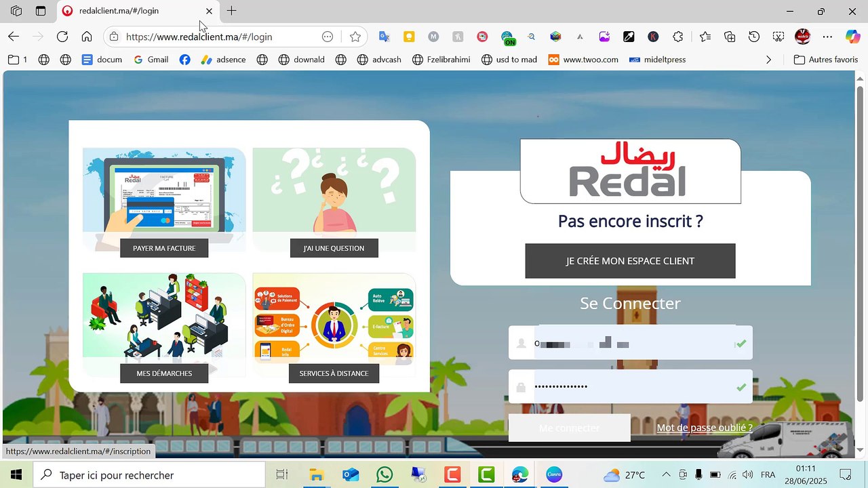Reload the page with the refresh icon
Viewport: 868px width, 488px height.
click(62, 37)
